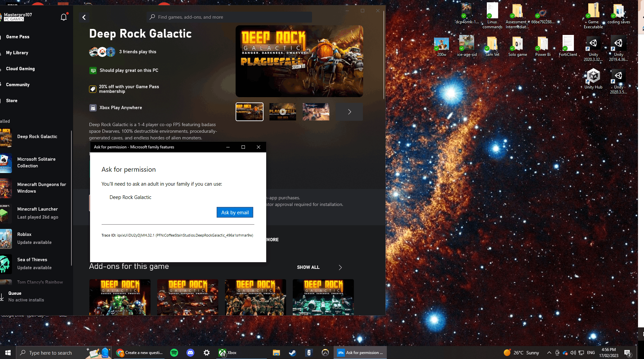Click the Game Pass discount tag icon
644x359 pixels.
[93, 89]
